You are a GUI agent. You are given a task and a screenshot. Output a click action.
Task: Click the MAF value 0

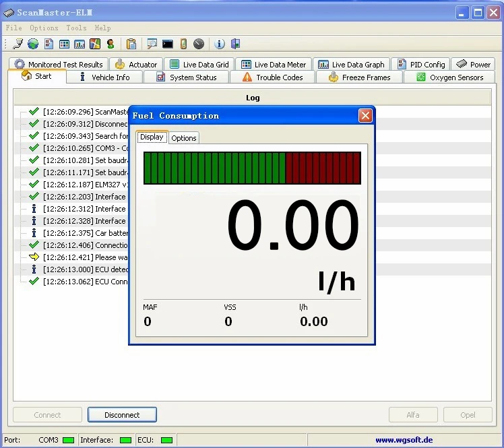[x=148, y=321]
